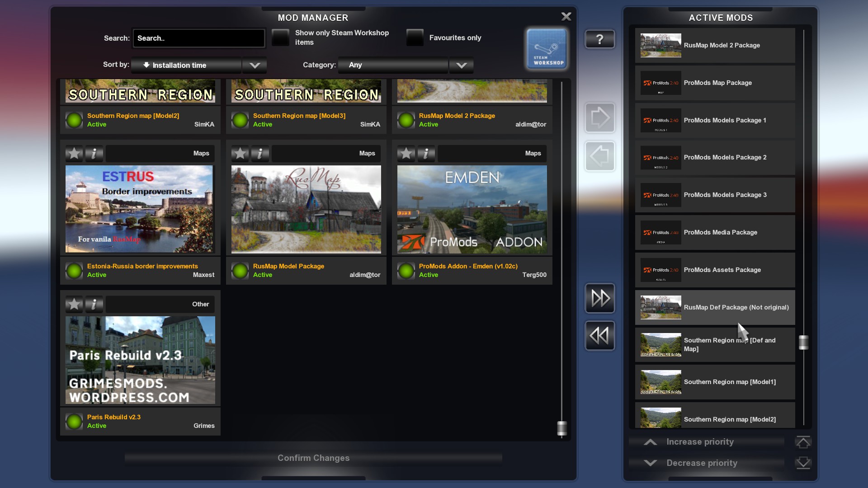Viewport: 868px width, 488px height.
Task: Click the Southern Region map [Model2] title
Action: [x=133, y=116]
